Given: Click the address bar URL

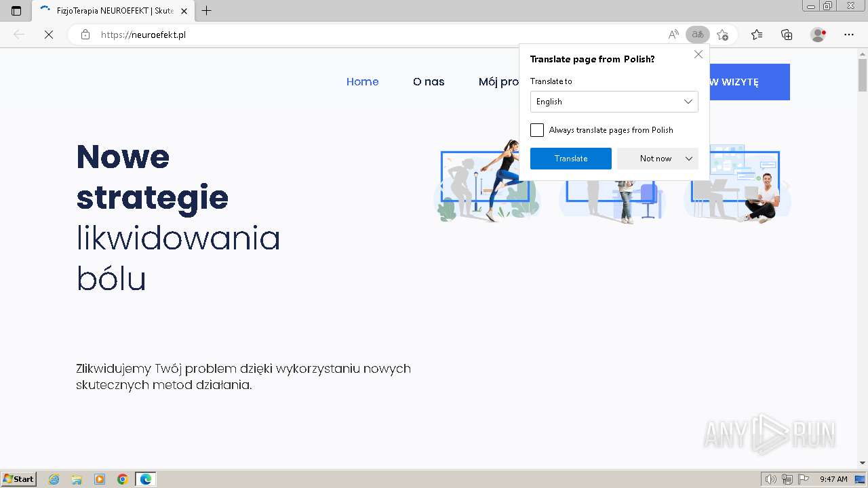Looking at the screenshot, I should (143, 35).
